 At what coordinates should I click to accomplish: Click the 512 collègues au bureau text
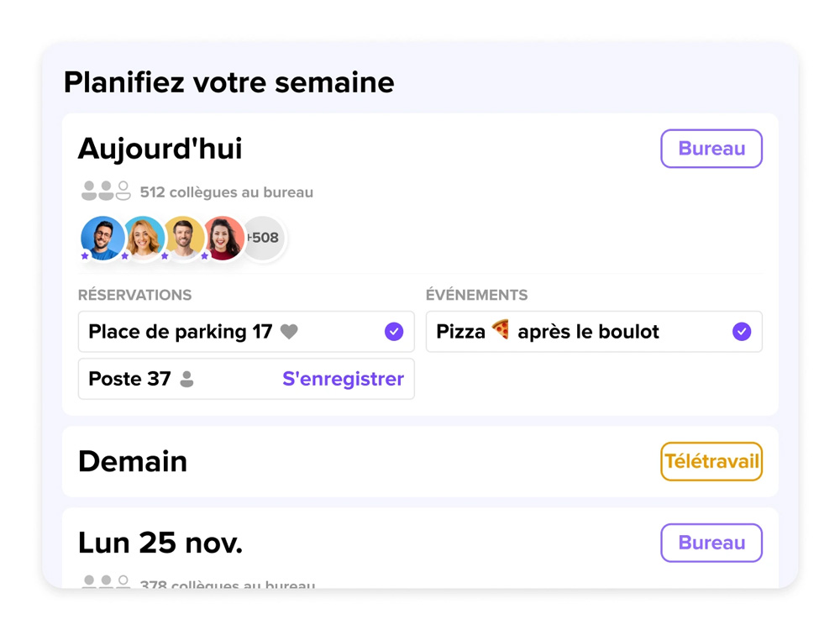pos(227,192)
